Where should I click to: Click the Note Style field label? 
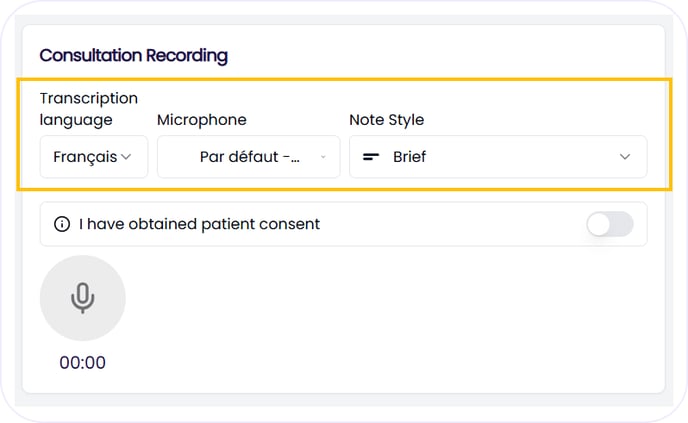point(386,120)
